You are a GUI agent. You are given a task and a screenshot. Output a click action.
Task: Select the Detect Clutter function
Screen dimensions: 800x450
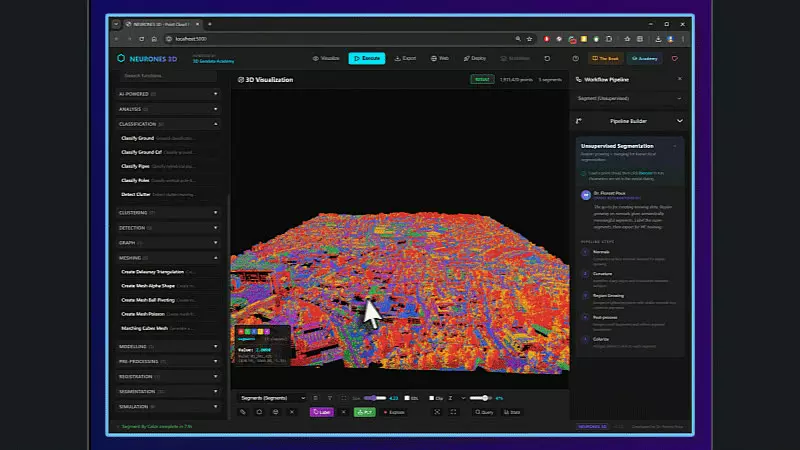pyautogui.click(x=168, y=194)
